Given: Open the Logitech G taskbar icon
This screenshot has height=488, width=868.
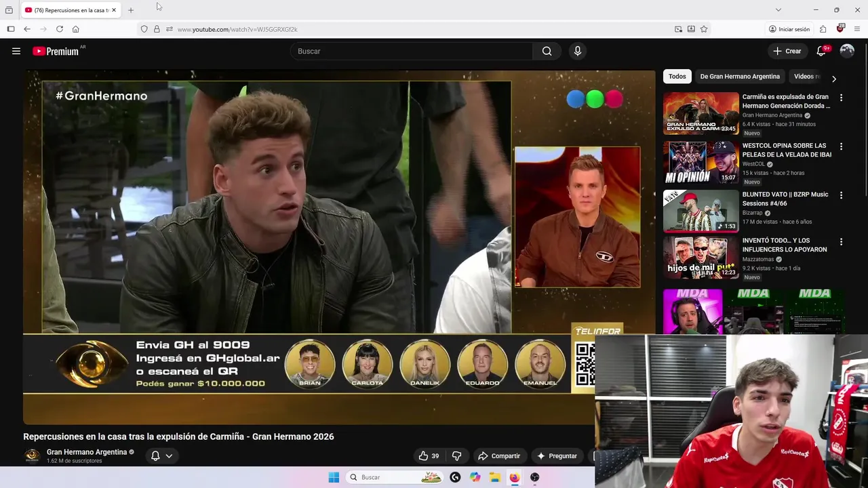Looking at the screenshot, I should [x=455, y=477].
